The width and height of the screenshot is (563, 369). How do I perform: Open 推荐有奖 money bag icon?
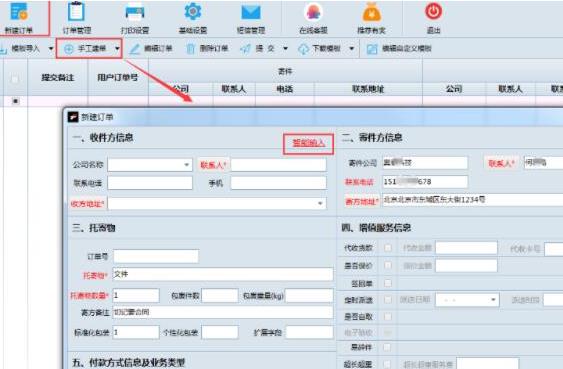pos(372,18)
